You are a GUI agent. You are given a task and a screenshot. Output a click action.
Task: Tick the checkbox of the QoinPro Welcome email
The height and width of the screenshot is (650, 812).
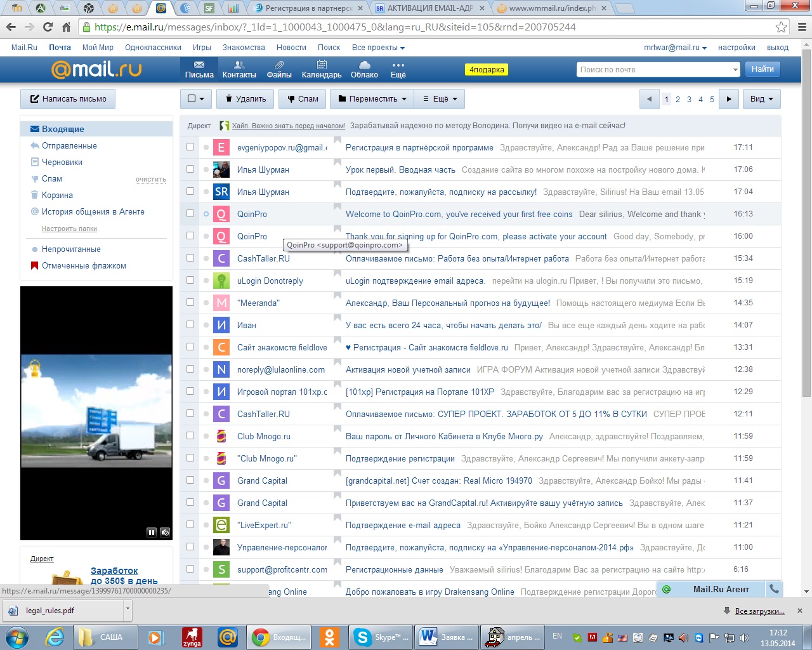[190, 213]
